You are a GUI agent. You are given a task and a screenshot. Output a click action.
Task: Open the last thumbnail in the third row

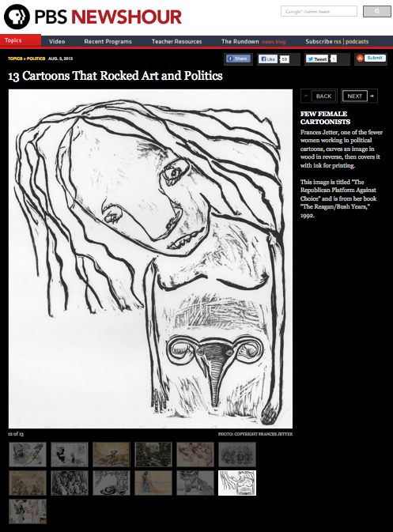[28, 511]
